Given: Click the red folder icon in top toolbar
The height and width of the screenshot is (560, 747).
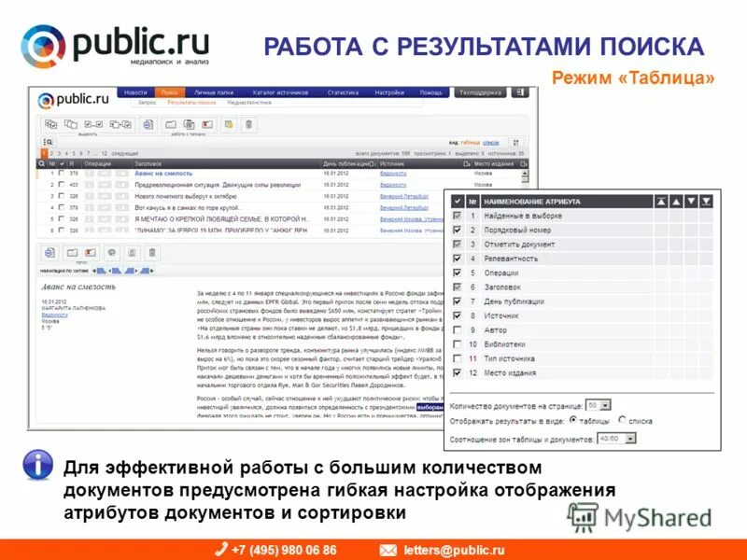Looking at the screenshot, I should pyautogui.click(x=207, y=125).
